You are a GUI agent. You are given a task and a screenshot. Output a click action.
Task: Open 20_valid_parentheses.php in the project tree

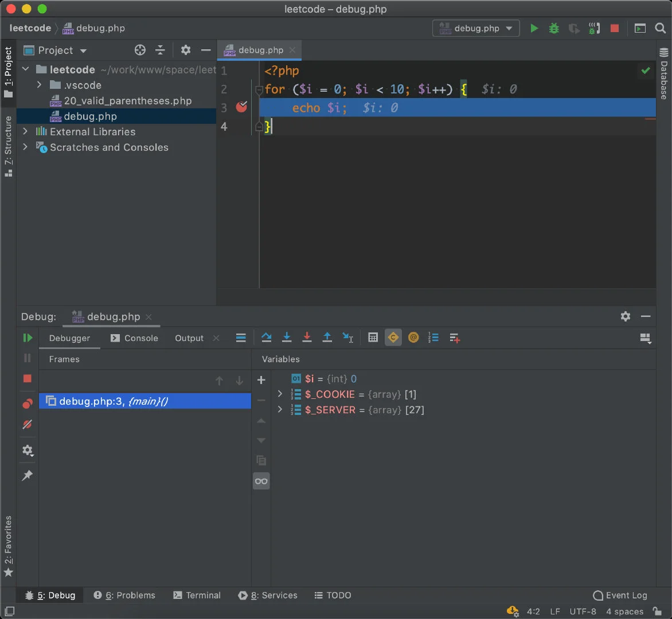point(127,101)
